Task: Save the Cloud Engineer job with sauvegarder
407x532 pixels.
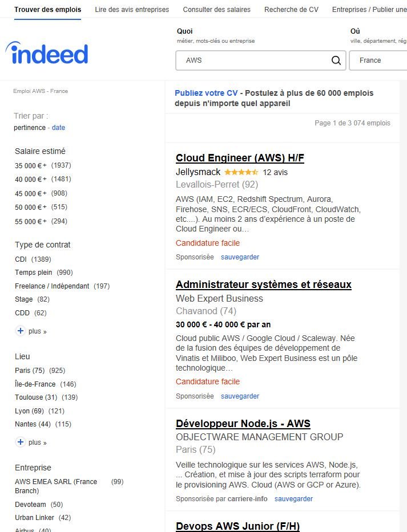Action: [x=240, y=257]
